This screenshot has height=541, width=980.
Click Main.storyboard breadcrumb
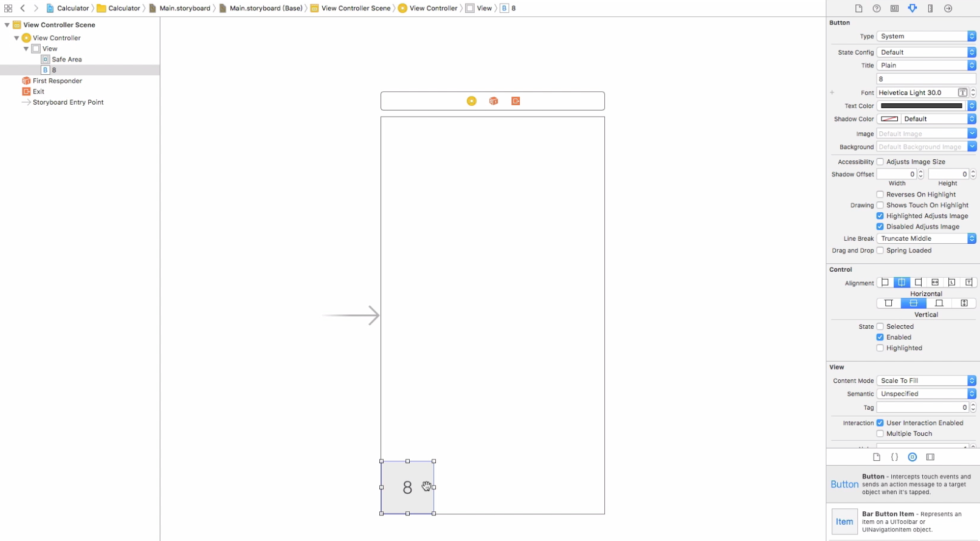point(179,9)
